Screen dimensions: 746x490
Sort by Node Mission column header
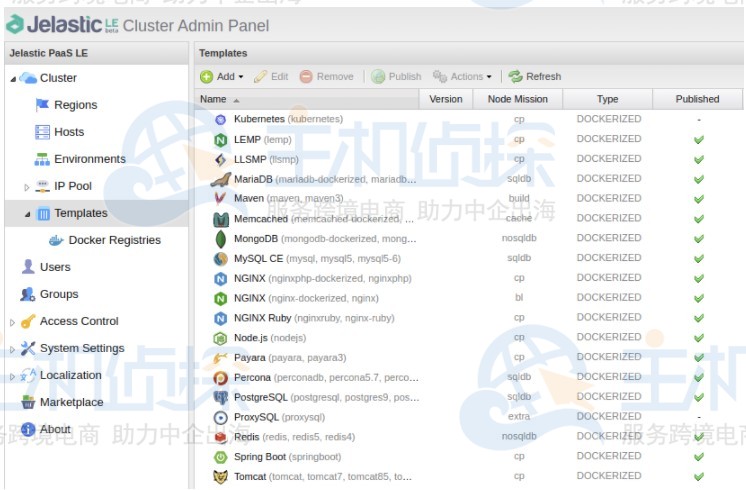[x=518, y=99]
